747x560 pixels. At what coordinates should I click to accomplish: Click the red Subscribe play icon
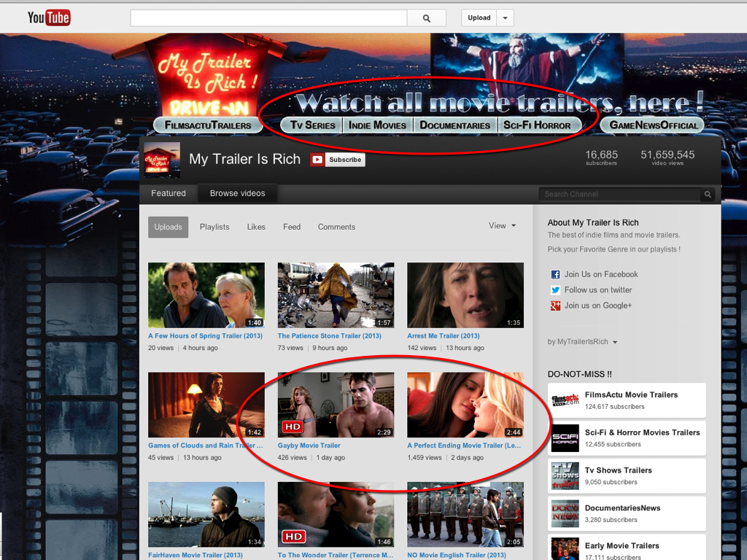coord(317,160)
